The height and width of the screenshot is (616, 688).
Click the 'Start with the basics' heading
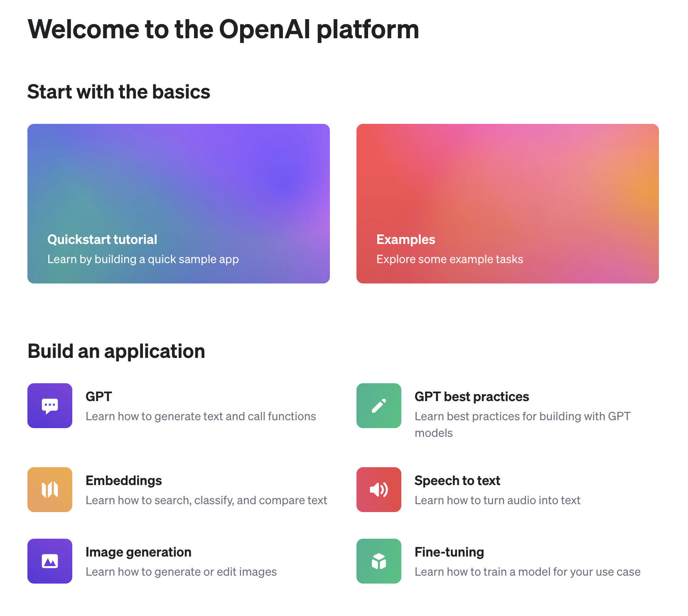(119, 91)
